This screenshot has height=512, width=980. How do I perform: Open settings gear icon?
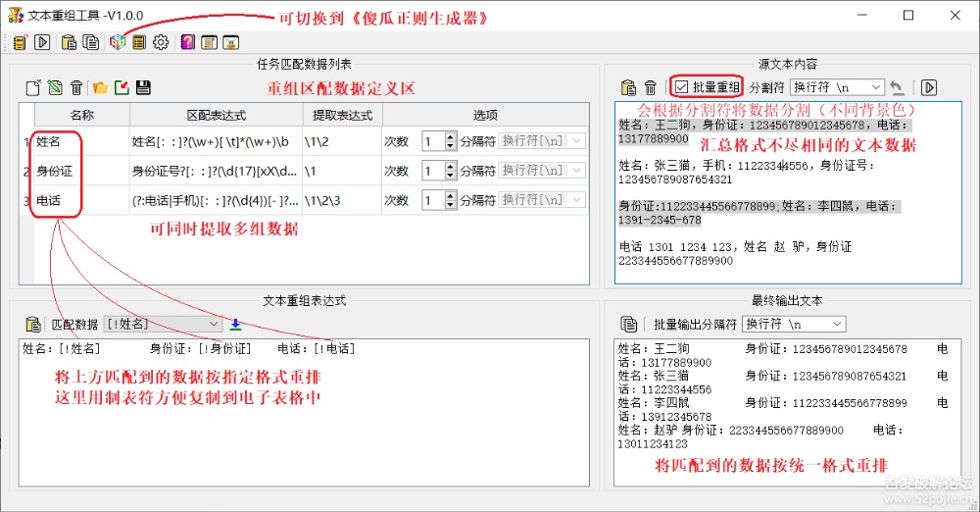161,42
